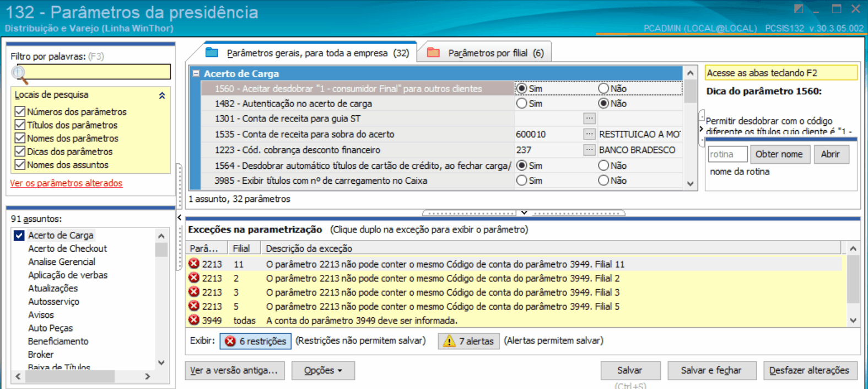Click exceptions list scroll-down arrow
Image resolution: width=868 pixels, height=389 pixels.
pos(853,320)
